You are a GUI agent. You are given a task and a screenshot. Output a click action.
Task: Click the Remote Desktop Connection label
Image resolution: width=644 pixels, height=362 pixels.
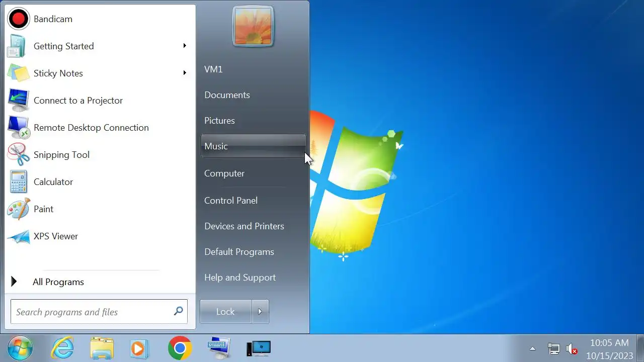[91, 128]
